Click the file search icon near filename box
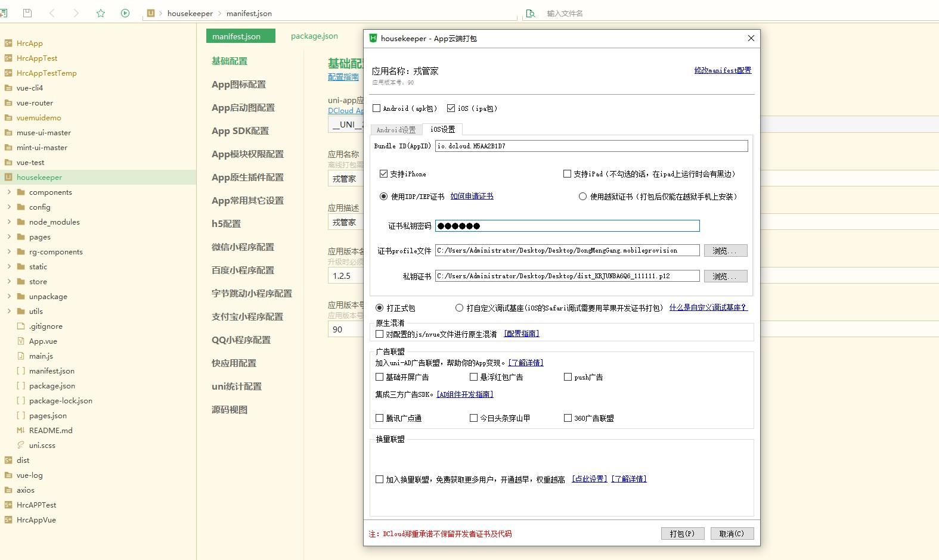This screenshot has width=939, height=560. point(531,13)
